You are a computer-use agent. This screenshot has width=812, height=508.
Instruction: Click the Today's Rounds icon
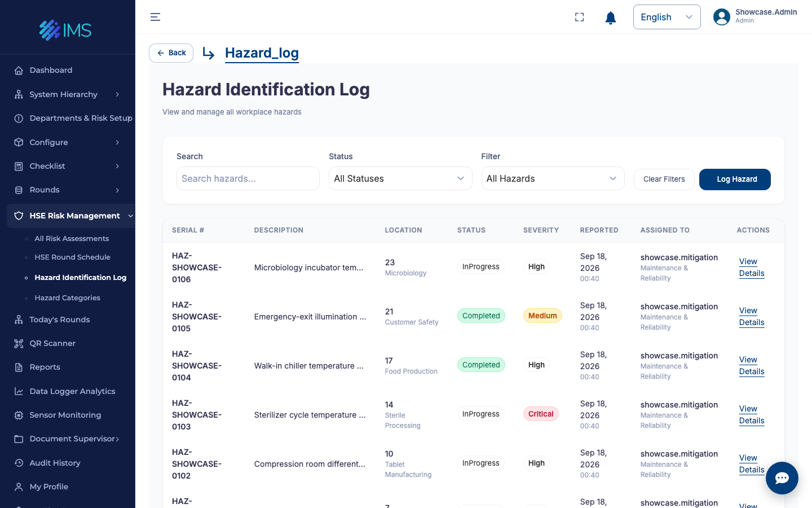point(19,319)
